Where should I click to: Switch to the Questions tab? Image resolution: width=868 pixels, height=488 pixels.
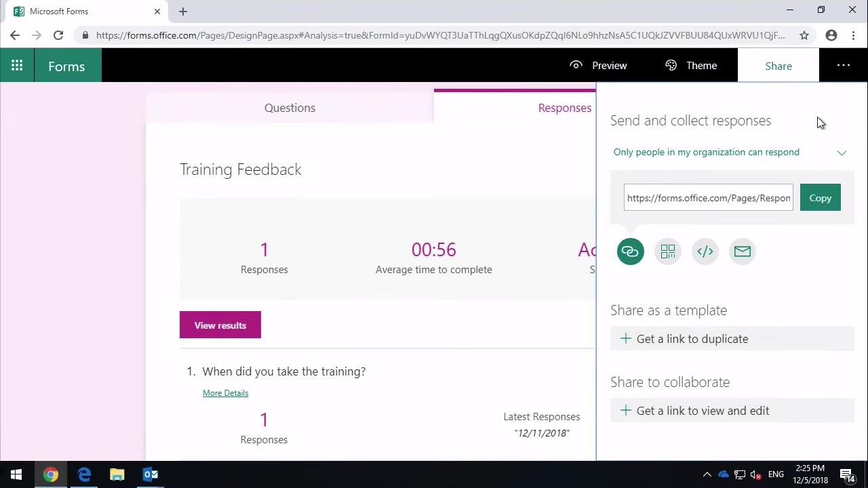[x=290, y=108]
